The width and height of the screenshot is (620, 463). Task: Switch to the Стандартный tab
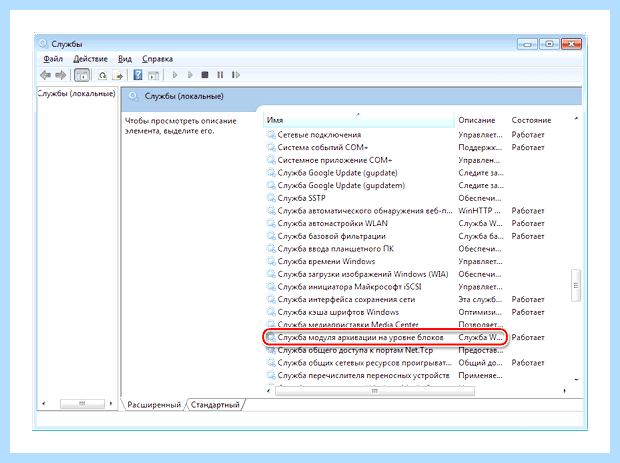pyautogui.click(x=215, y=404)
